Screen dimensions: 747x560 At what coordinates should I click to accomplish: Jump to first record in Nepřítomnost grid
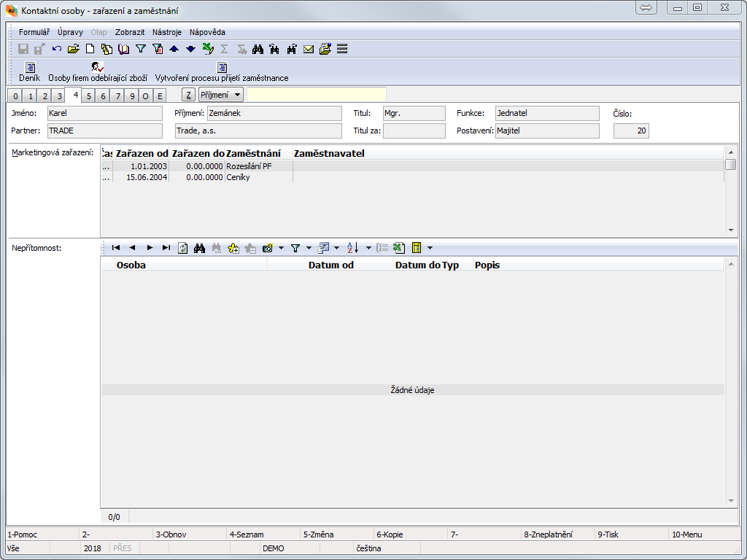point(116,248)
